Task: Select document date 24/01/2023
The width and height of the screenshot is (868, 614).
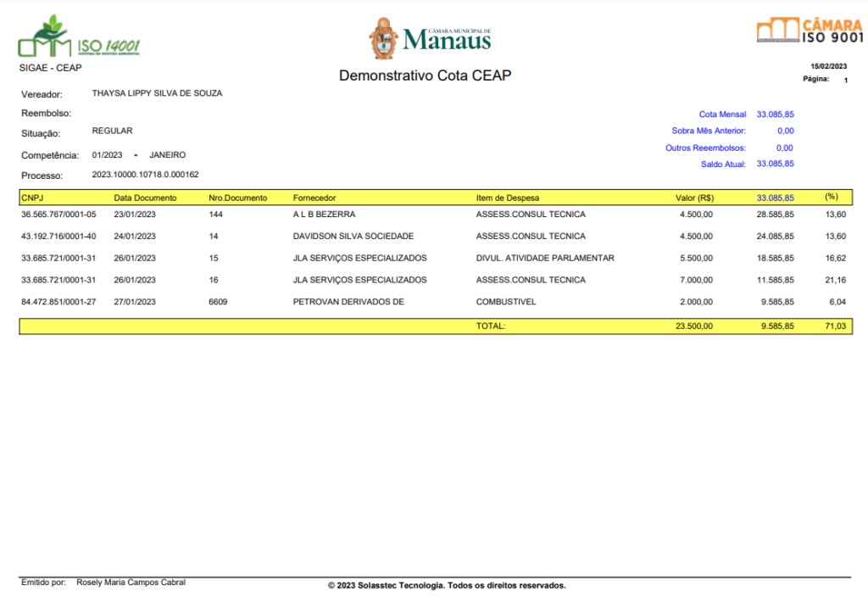Action: 135,237
